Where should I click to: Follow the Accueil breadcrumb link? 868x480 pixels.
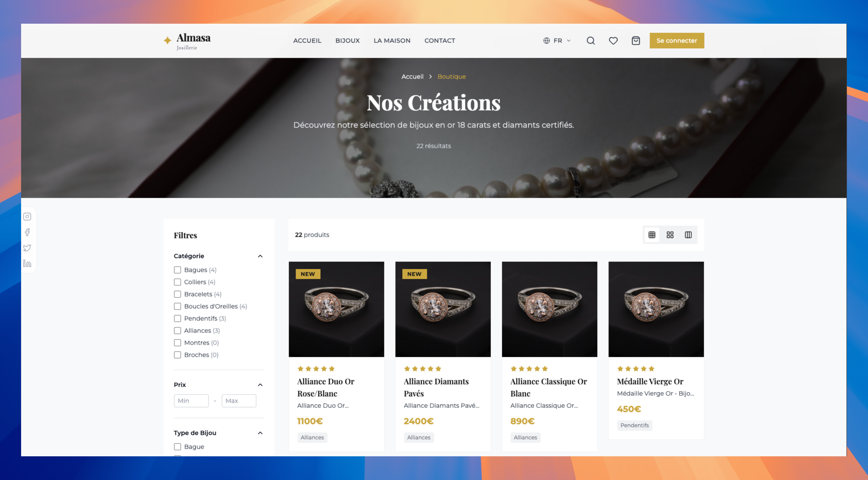tap(412, 77)
